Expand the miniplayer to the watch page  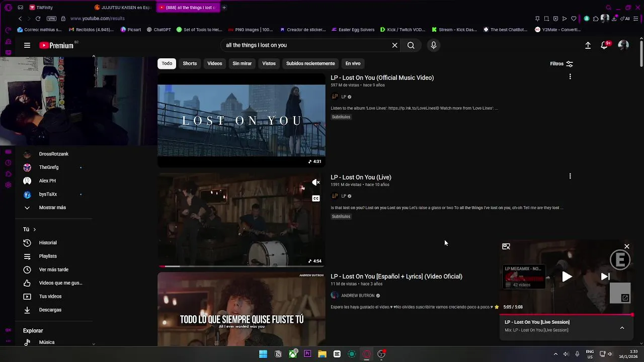[x=506, y=246]
